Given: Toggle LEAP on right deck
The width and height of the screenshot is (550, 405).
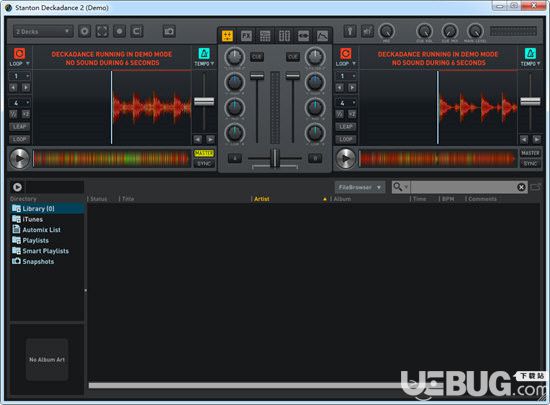Looking at the screenshot, I should point(346,127).
